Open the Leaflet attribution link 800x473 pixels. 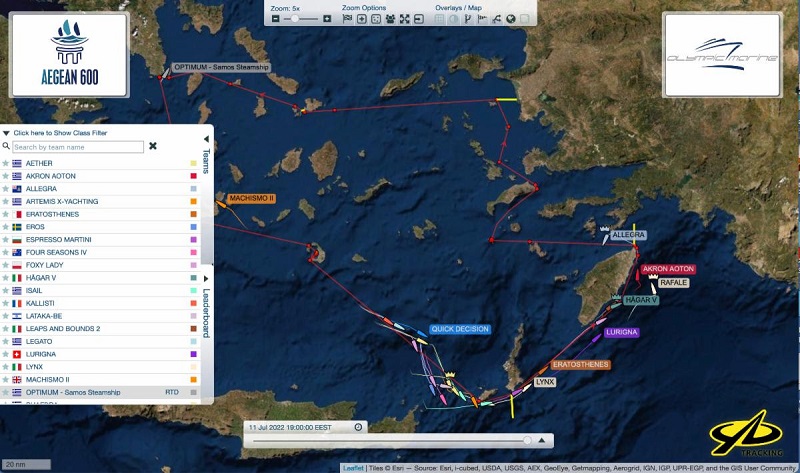point(353,467)
